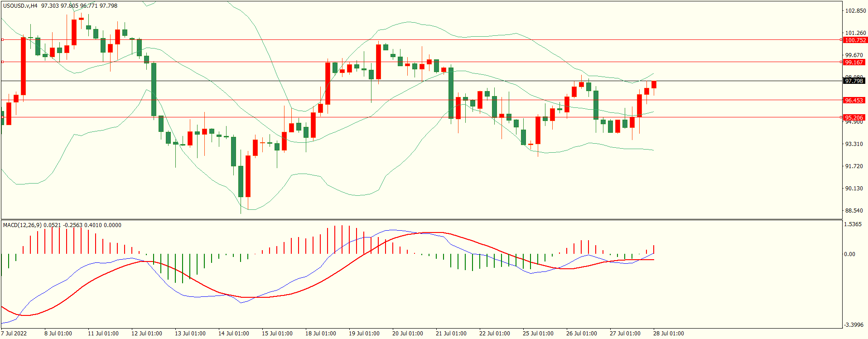Click the 7 Jul 2022 date label
This screenshot has height=339, width=868.
[x=14, y=334]
